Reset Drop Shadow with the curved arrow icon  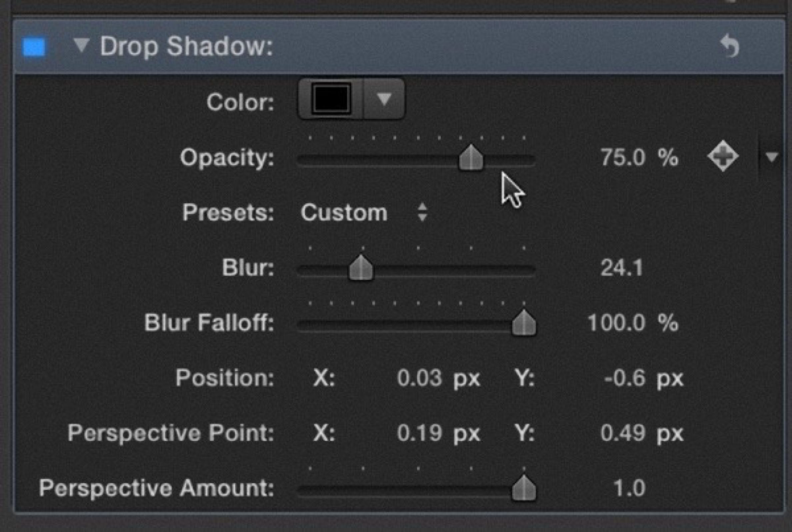tap(730, 46)
